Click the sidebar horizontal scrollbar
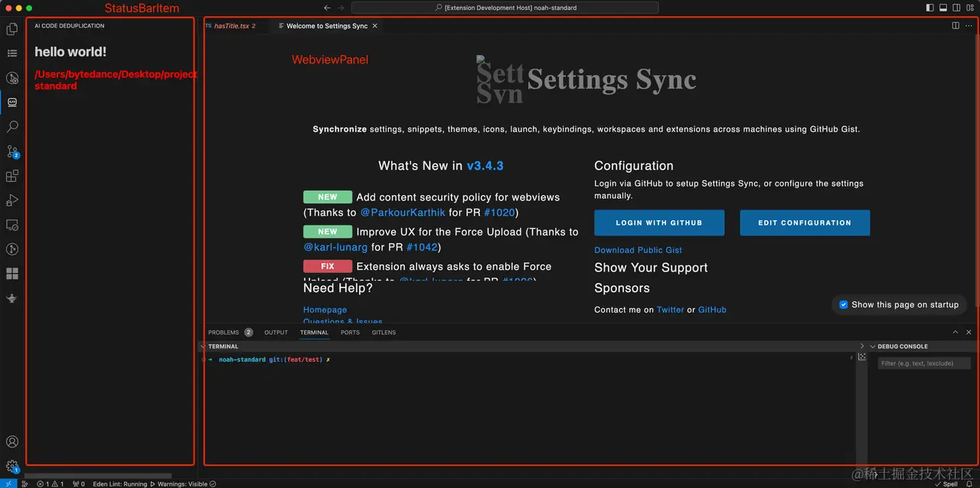The width and height of the screenshot is (980, 488). click(98, 476)
